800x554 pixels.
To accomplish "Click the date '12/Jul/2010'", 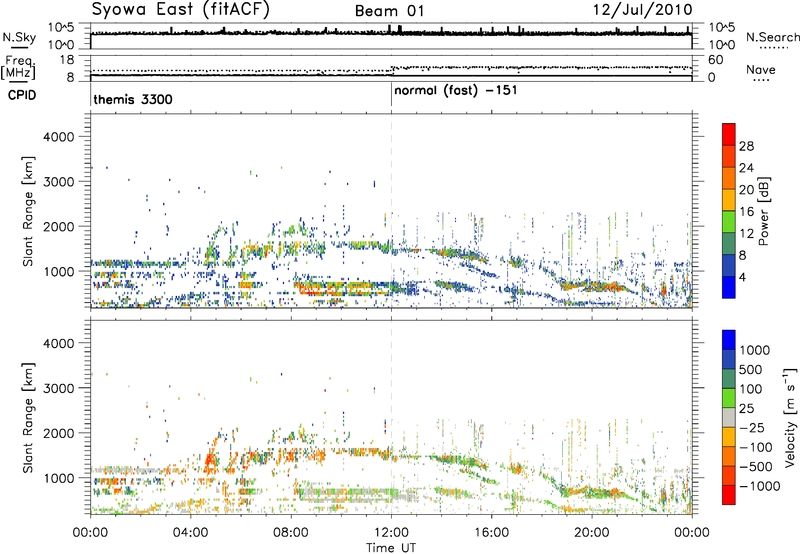I will pyautogui.click(x=642, y=10).
